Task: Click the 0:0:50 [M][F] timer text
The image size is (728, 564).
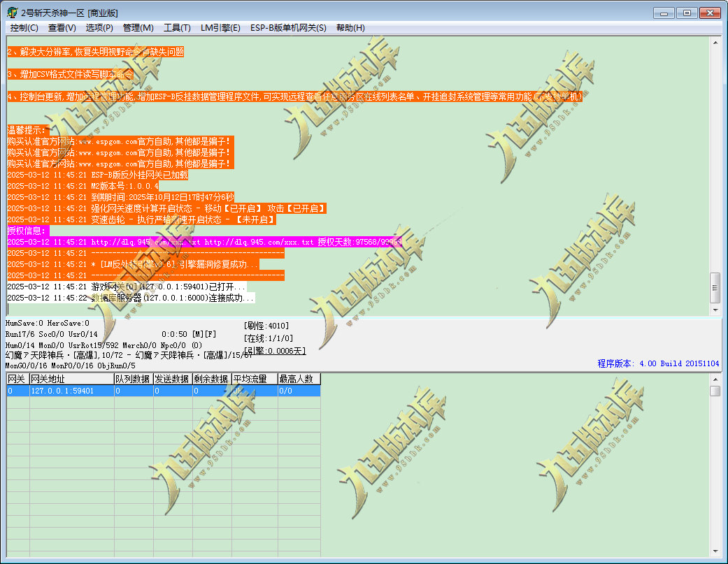Action: tap(189, 334)
